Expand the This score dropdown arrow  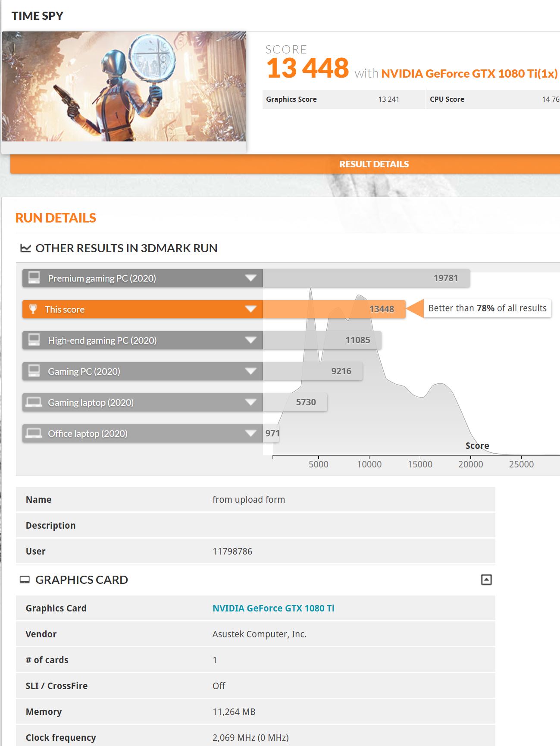point(250,309)
